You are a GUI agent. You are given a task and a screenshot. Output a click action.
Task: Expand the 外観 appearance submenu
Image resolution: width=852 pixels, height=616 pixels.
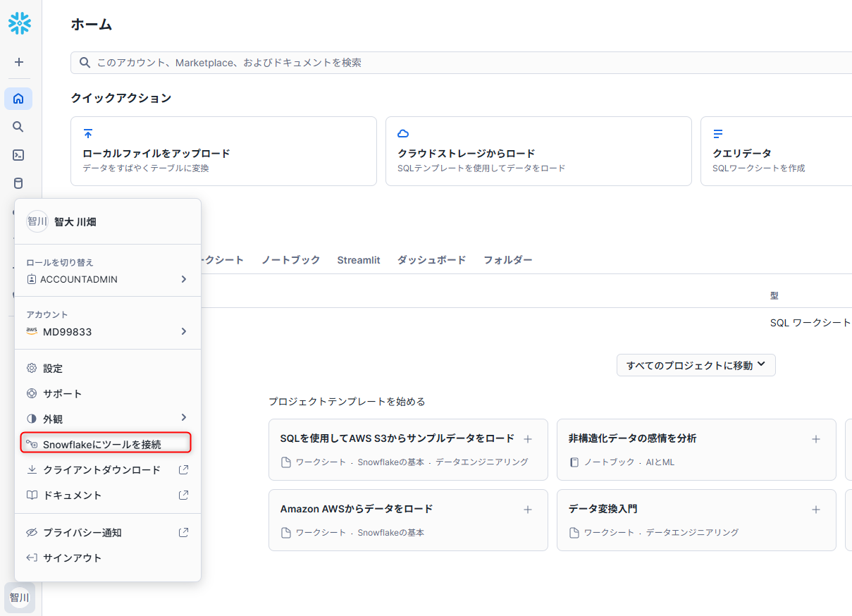pyautogui.click(x=108, y=419)
